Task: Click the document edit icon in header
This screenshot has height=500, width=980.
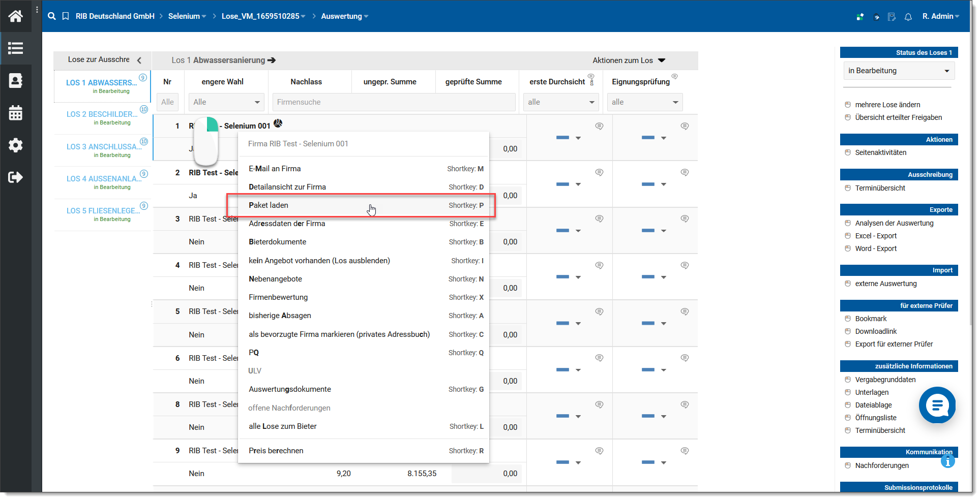Action: point(892,17)
